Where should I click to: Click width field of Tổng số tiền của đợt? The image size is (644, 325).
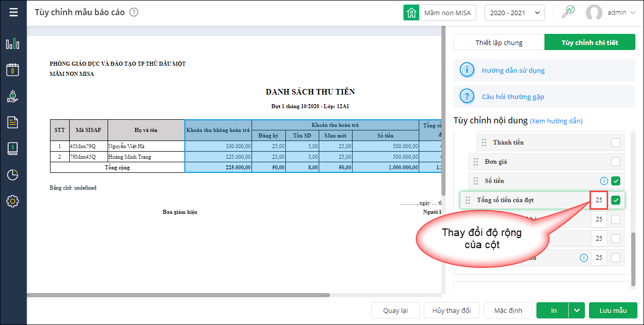tap(599, 200)
